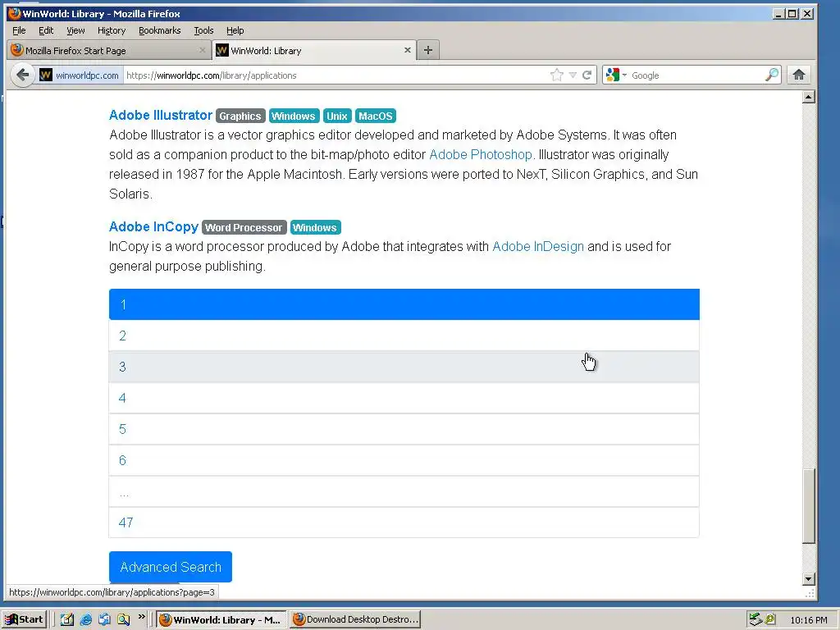Click the first Quick Launch notepad icon
840x630 pixels.
[x=67, y=619]
